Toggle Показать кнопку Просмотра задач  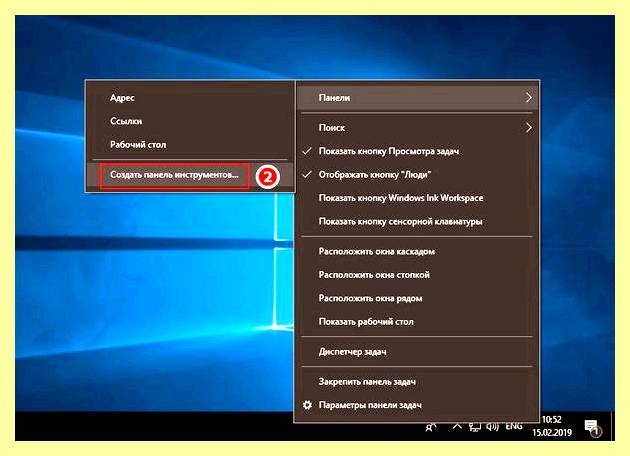tap(418, 151)
